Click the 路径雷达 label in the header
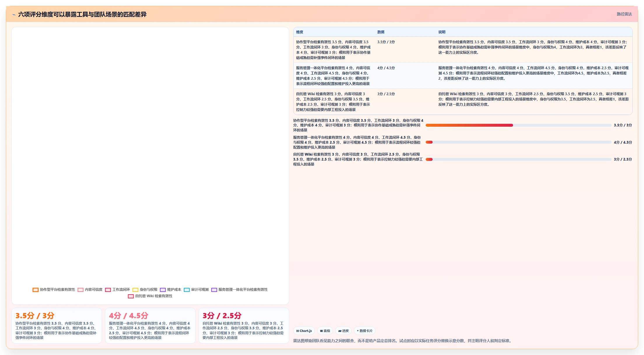Image resolution: width=644 pixels, height=355 pixels. point(624,14)
